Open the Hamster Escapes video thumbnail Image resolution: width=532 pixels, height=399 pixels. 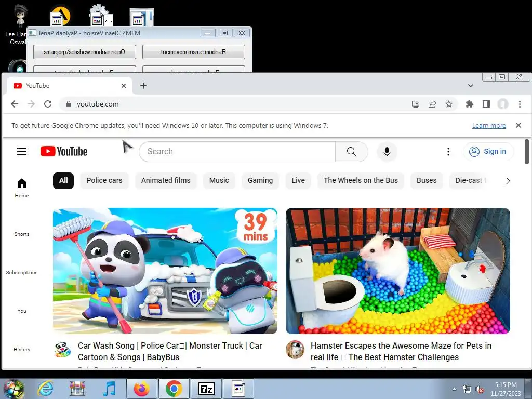[x=397, y=271]
